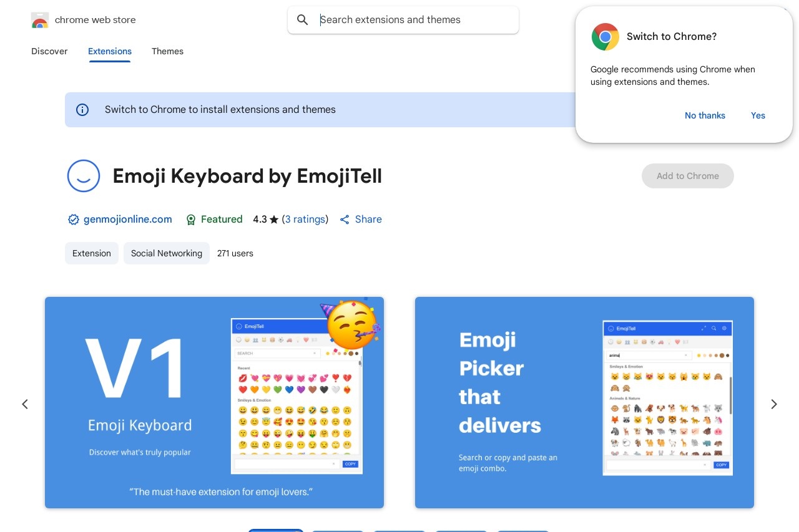
Task: Switch to the Extensions tab
Action: (x=110, y=51)
